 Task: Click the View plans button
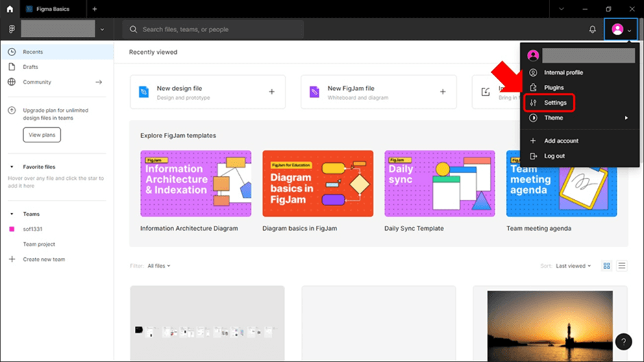(42, 135)
